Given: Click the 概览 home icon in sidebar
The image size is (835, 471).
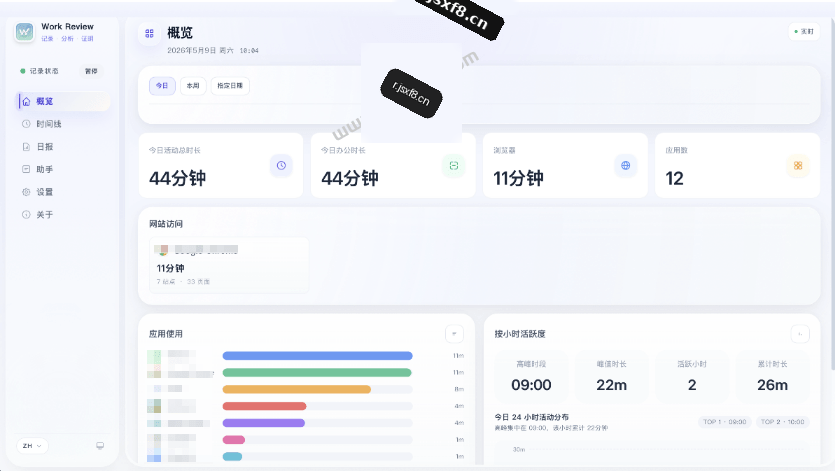Looking at the screenshot, I should 26,101.
